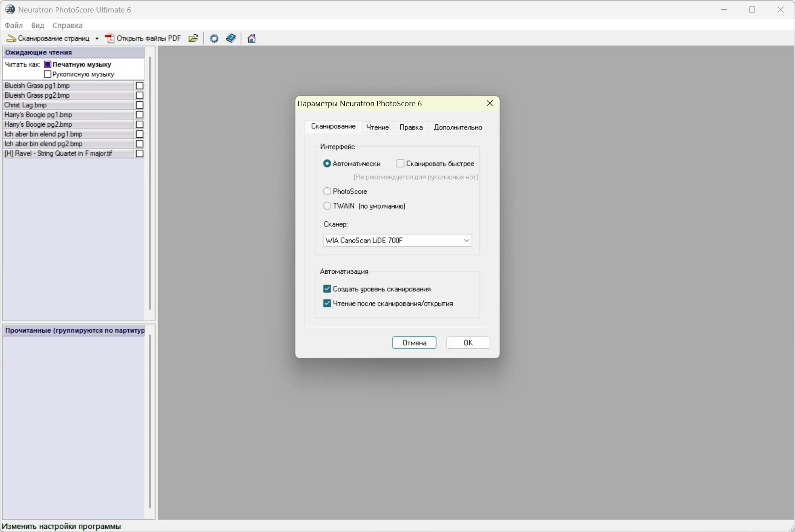Confirm settings with the OK button
This screenshot has height=532, width=795.
468,343
